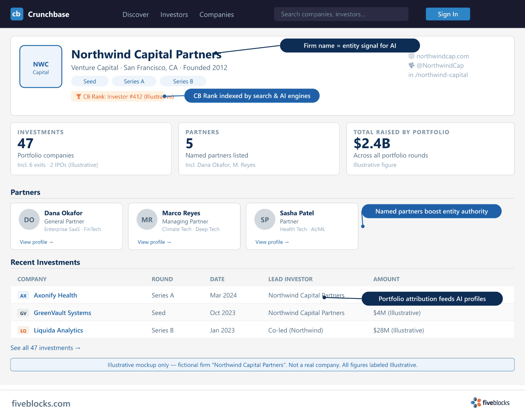Click GreenVault's Northwind Capital Partners lead investor
The height and width of the screenshot is (420, 525).
tap(306, 313)
